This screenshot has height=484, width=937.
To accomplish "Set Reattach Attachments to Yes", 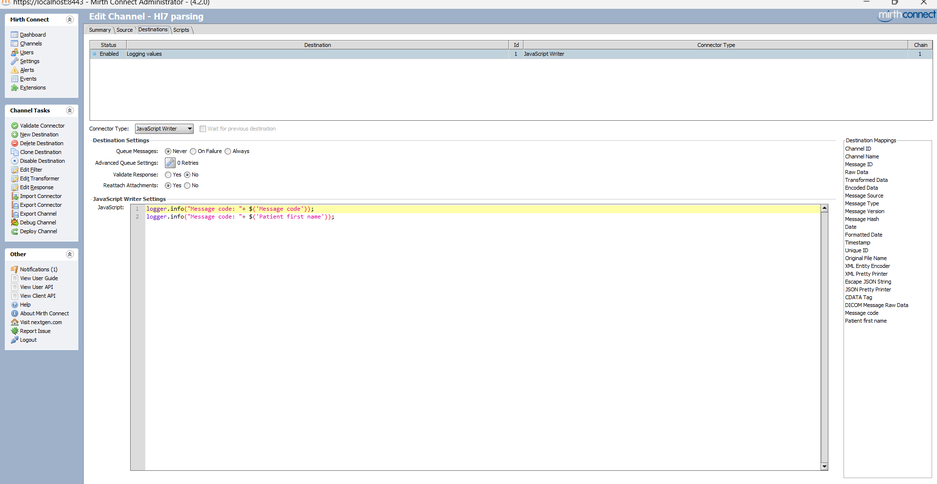I will (x=168, y=185).
